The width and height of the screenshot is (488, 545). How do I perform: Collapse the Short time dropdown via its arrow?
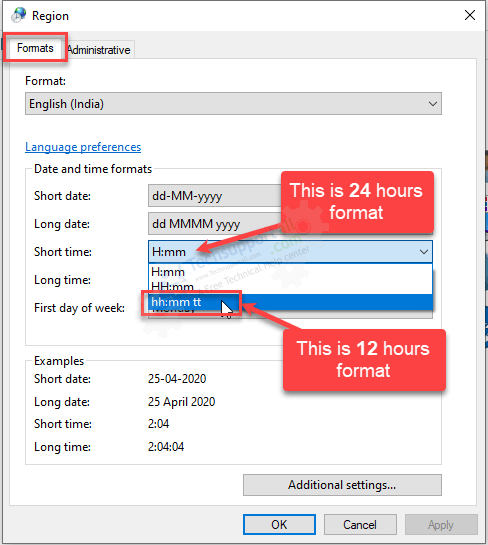(424, 252)
